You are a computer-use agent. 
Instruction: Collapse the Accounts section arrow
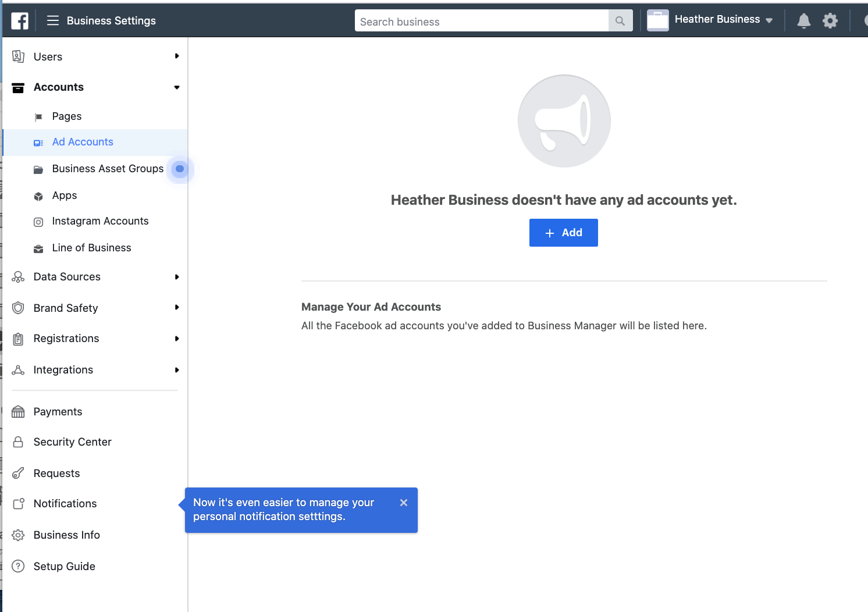click(177, 87)
